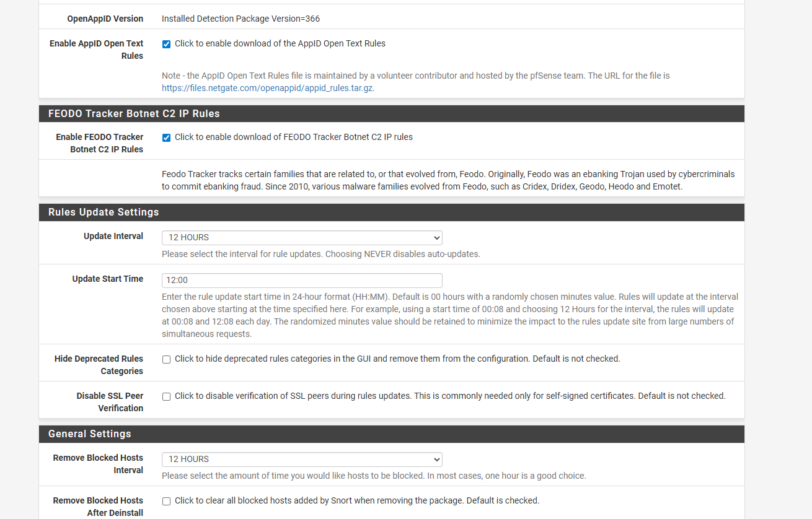Click the Installed Detection Package Version text

241,19
